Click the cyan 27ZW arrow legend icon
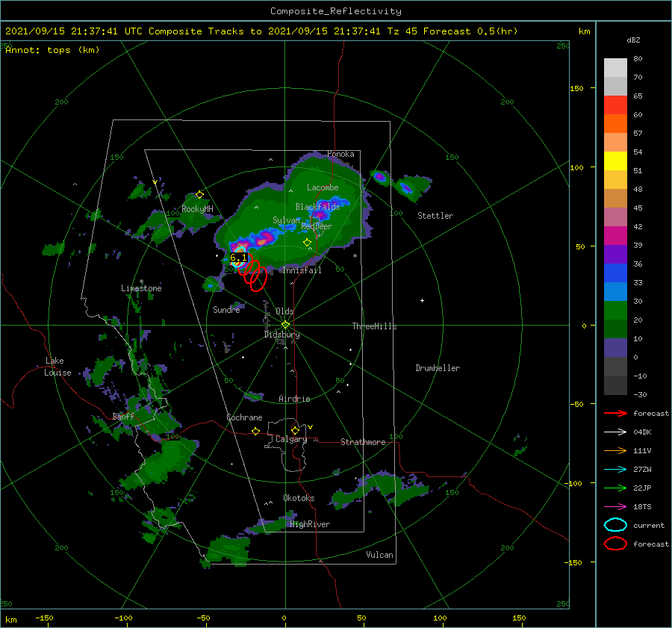 (x=615, y=470)
